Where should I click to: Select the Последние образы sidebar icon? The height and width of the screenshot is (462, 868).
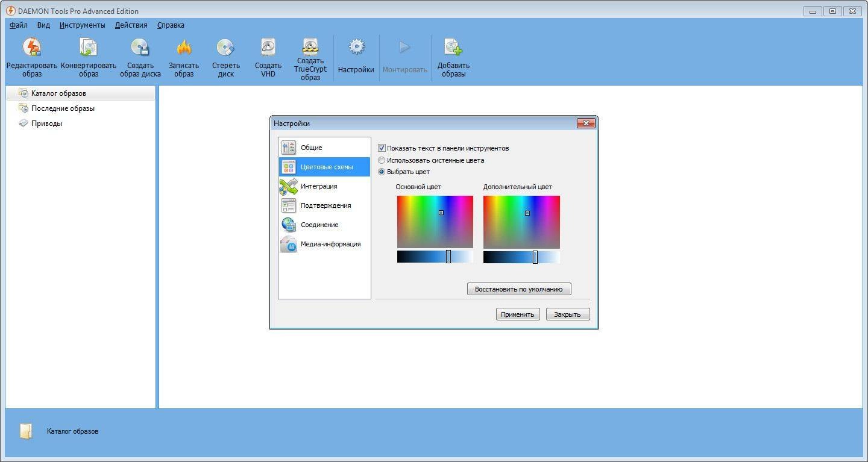24,108
